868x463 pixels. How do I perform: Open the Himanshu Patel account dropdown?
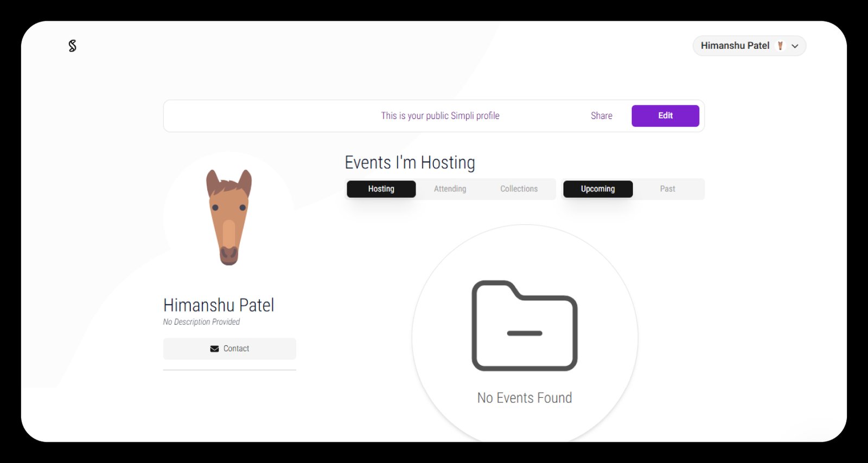tap(735, 46)
